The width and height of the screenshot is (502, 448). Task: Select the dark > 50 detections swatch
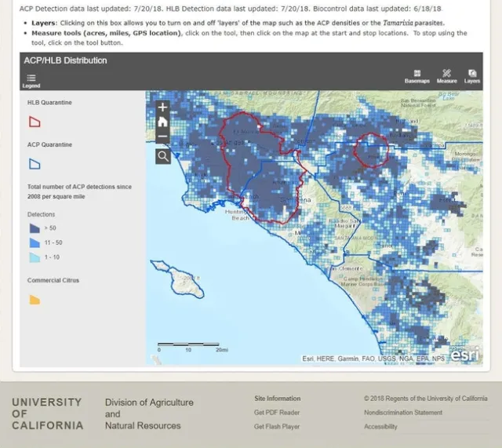point(35,228)
